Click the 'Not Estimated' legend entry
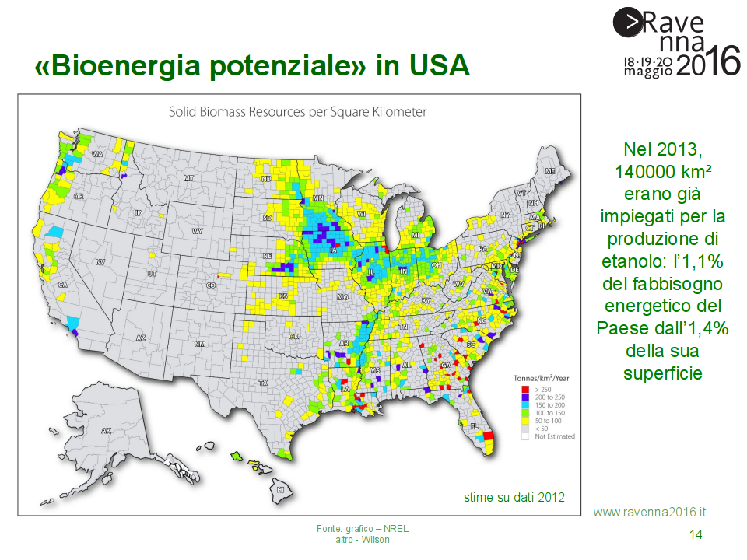The width and height of the screenshot is (747, 560). point(554,436)
